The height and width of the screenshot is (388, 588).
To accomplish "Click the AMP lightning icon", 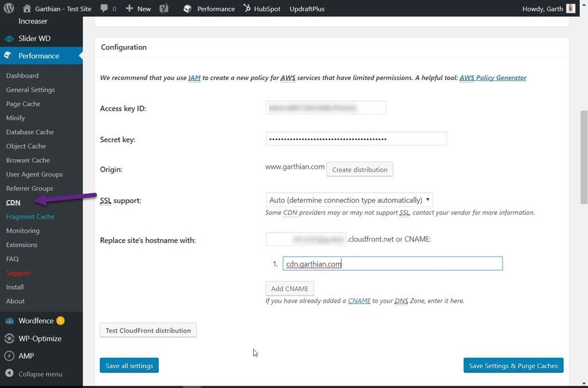I will click(9, 356).
